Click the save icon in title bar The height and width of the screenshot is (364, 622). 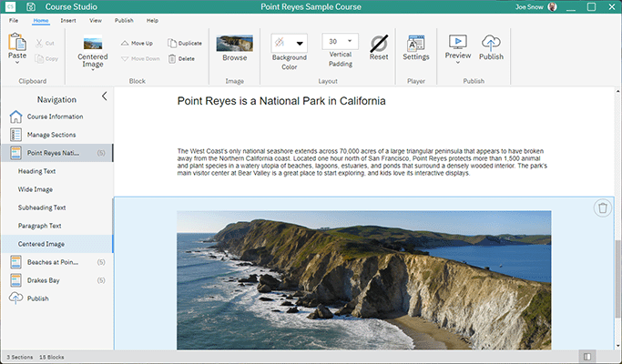point(31,6)
